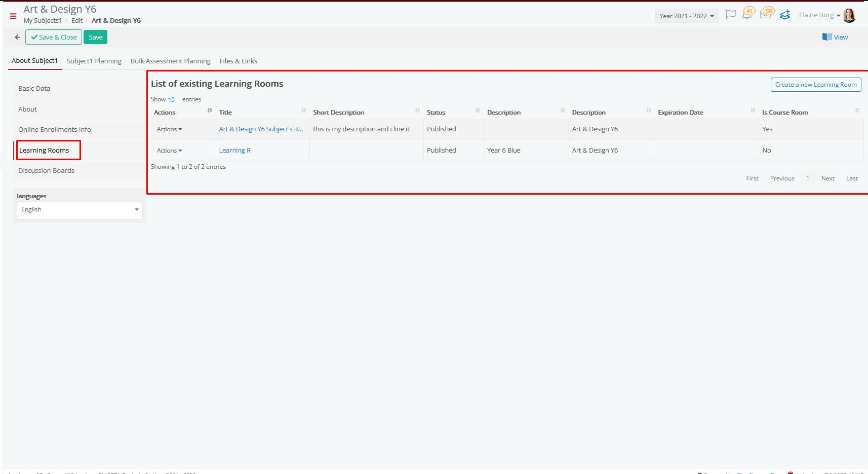
Task: Open the Bulk Assessment Planning tab
Action: [171, 61]
